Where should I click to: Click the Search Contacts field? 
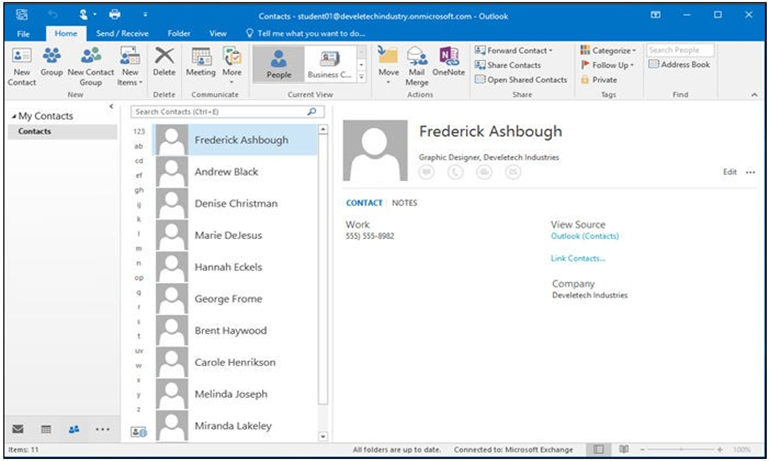click(x=218, y=112)
